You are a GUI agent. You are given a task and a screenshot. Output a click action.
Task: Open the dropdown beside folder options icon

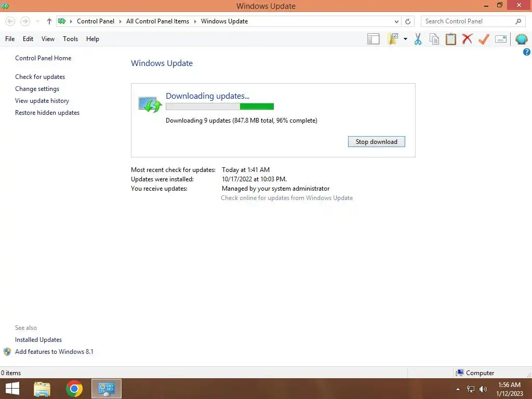(x=405, y=39)
